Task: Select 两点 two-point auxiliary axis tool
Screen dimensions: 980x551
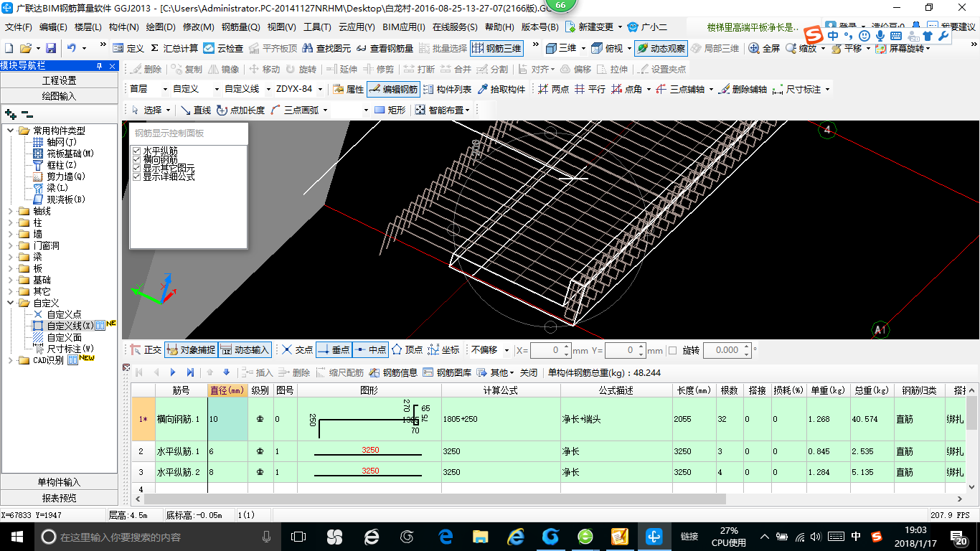Action: pyautogui.click(x=553, y=89)
